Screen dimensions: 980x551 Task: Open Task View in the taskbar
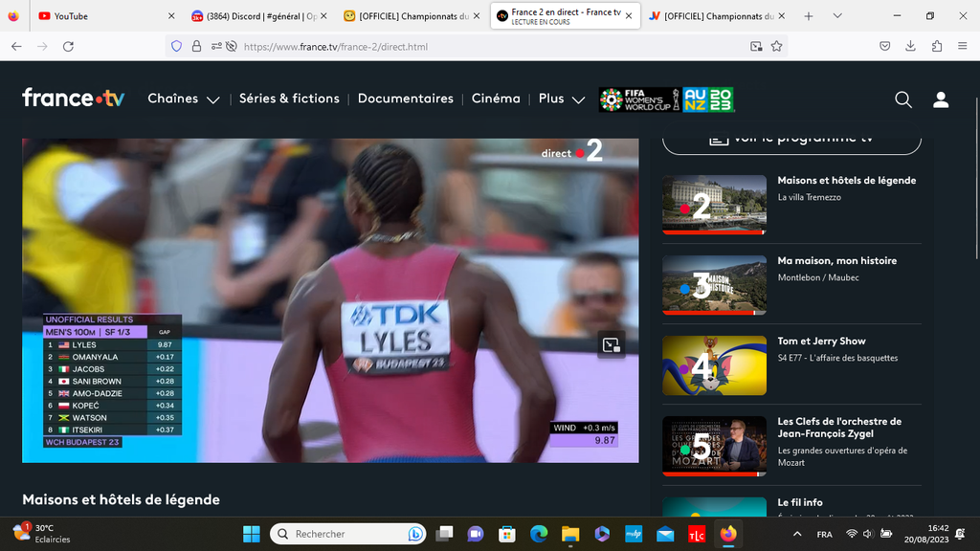point(444,534)
